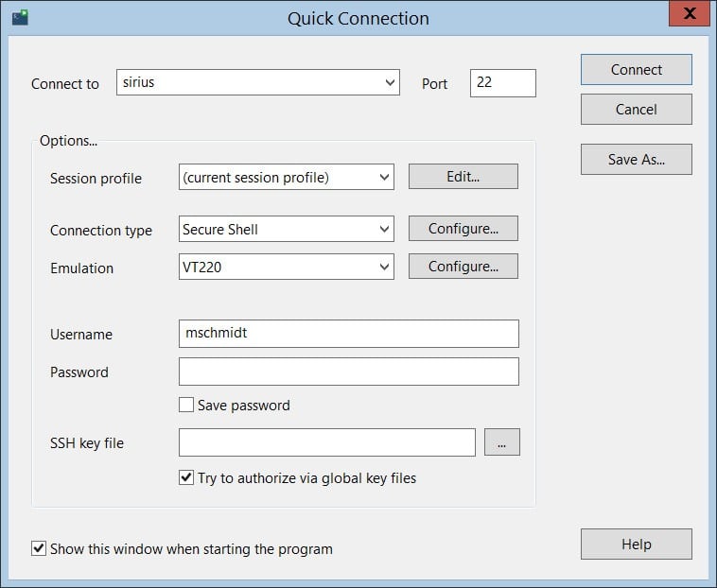Click the application icon in title bar
Image resolution: width=717 pixels, height=588 pixels.
[x=20, y=17]
